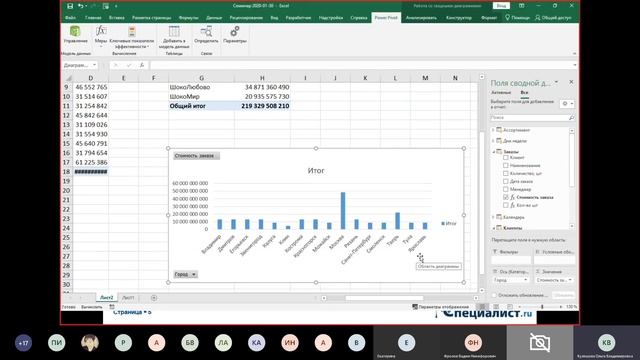Viewport: 640px width, 360px height.
Task: Switch to Normal view in status bar
Action: 482,307
